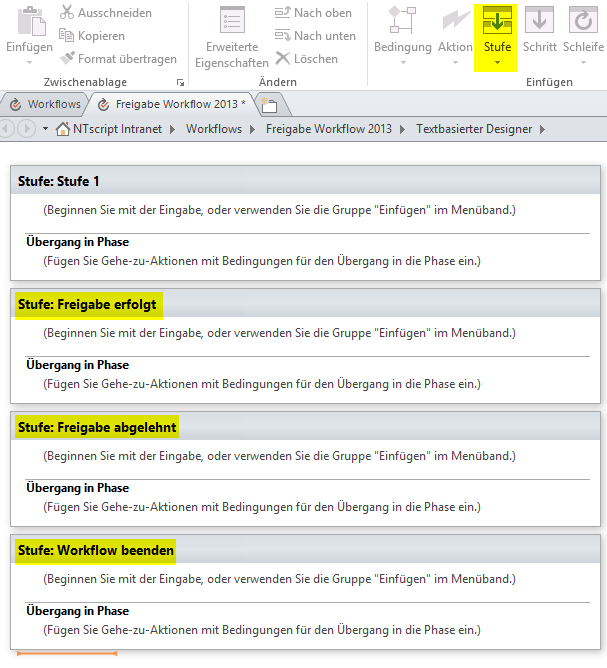Insert a Bedingung via the ribbon icon
This screenshot has width=607, height=668.
click(x=402, y=24)
